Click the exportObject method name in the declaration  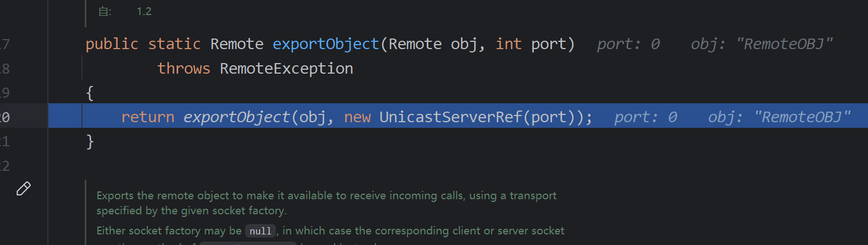326,44
